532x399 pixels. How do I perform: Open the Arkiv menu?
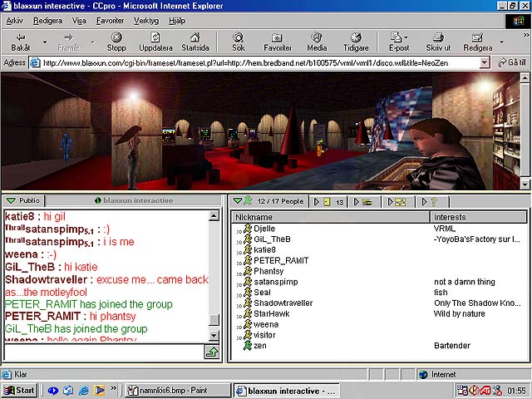click(15, 21)
